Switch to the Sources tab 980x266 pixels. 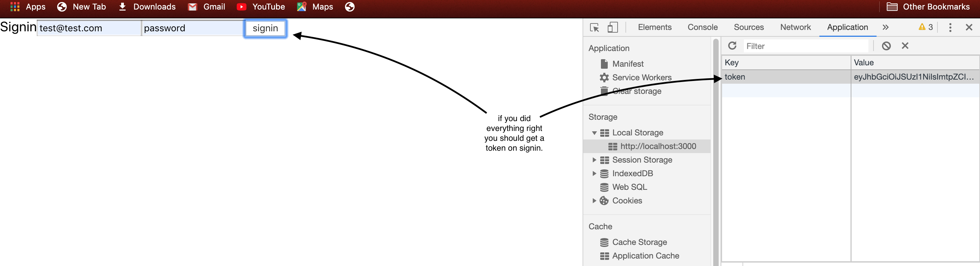749,27
